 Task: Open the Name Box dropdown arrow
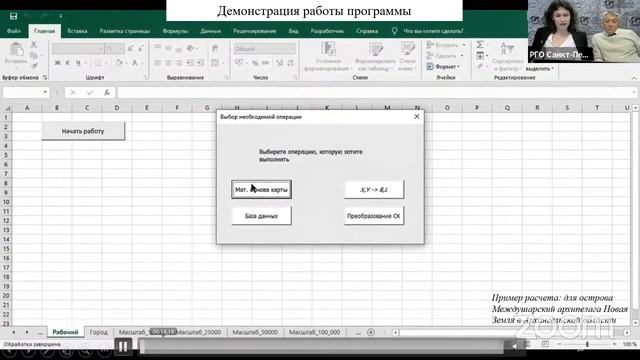click(x=45, y=92)
